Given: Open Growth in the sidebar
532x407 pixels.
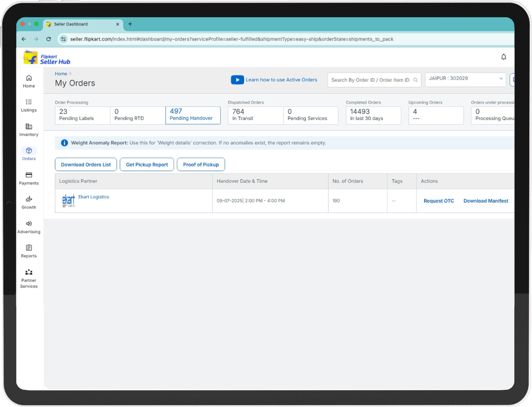Looking at the screenshot, I should tap(29, 203).
